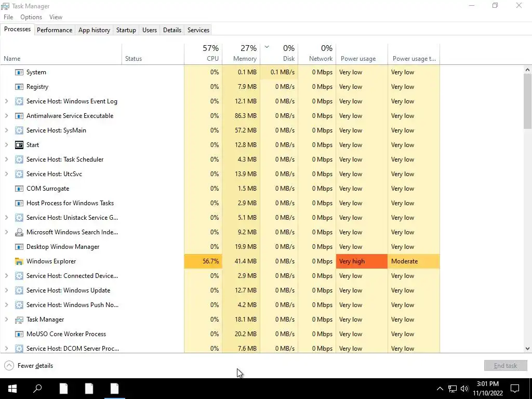This screenshot has width=532, height=399.
Task: Open the Options menu
Action: tap(31, 17)
